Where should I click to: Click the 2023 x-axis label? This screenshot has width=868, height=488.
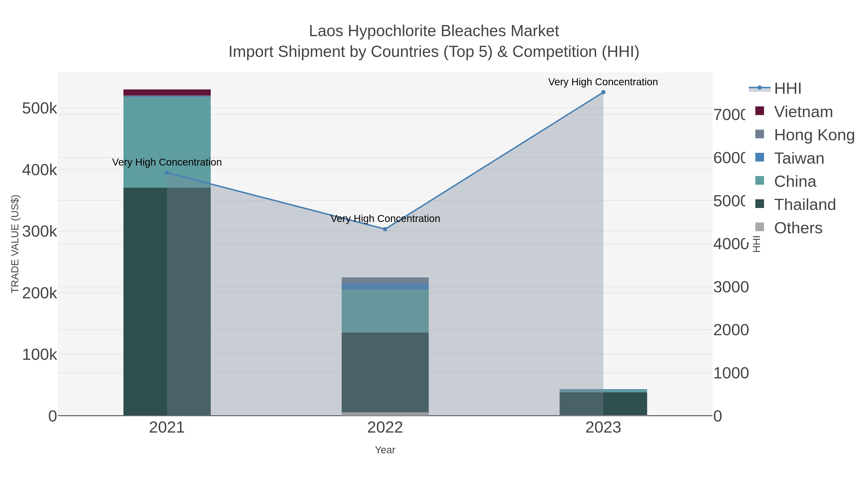pos(603,428)
